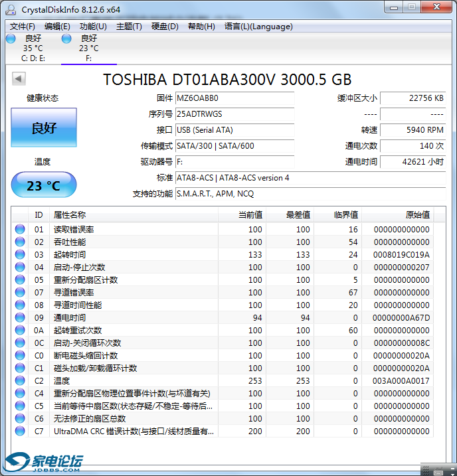Click the features field S.M.A.R.T., APM, NCQ

pyautogui.click(x=311, y=194)
